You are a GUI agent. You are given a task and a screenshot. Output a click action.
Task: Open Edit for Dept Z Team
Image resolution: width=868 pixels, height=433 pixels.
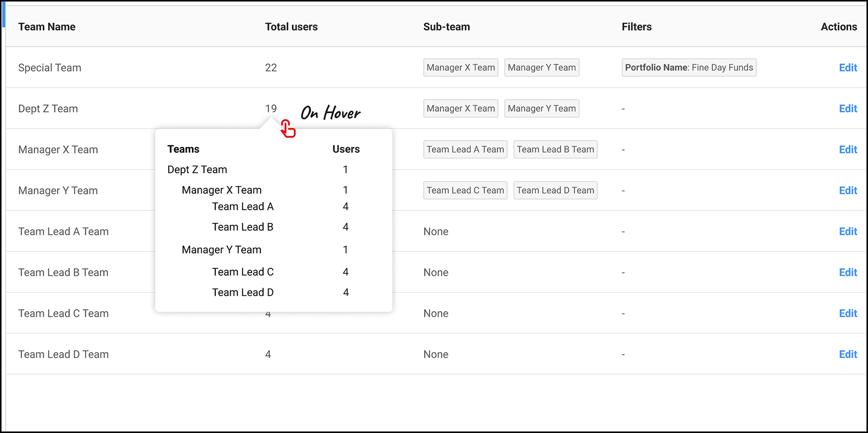[848, 109]
